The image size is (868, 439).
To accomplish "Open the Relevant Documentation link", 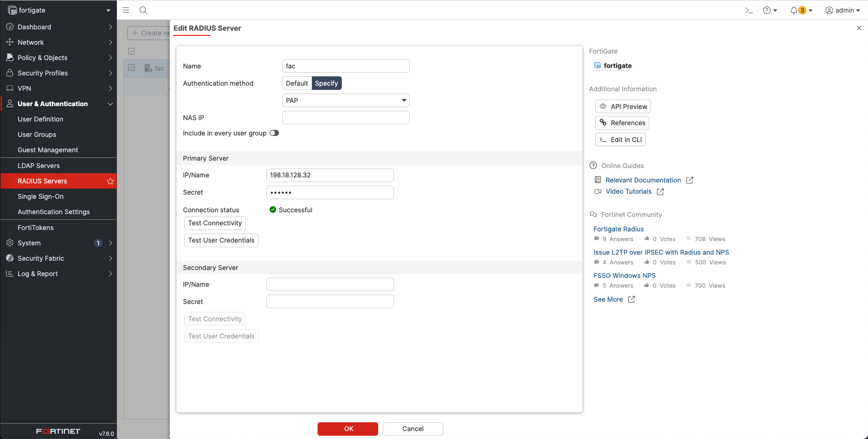I will pos(643,180).
